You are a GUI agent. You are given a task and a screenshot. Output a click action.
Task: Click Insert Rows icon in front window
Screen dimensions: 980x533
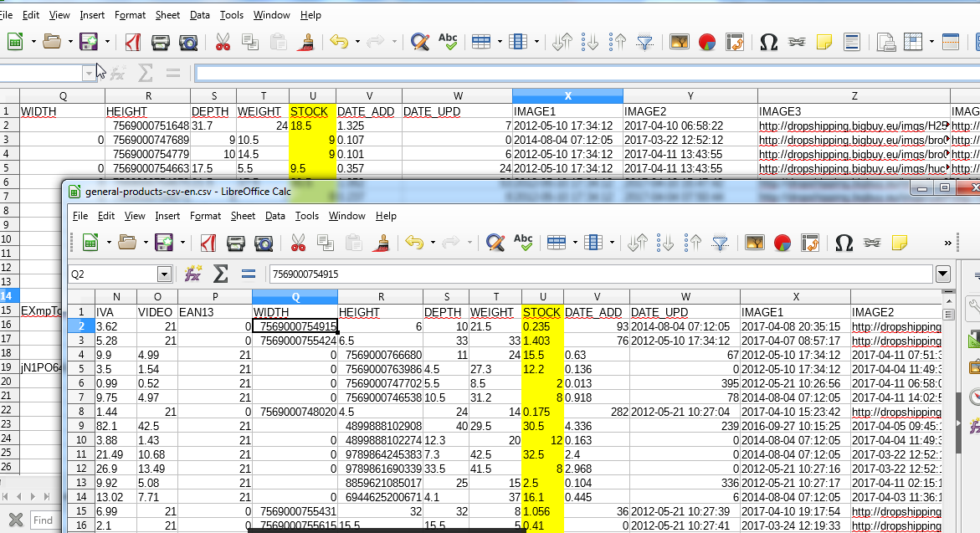pos(557,243)
